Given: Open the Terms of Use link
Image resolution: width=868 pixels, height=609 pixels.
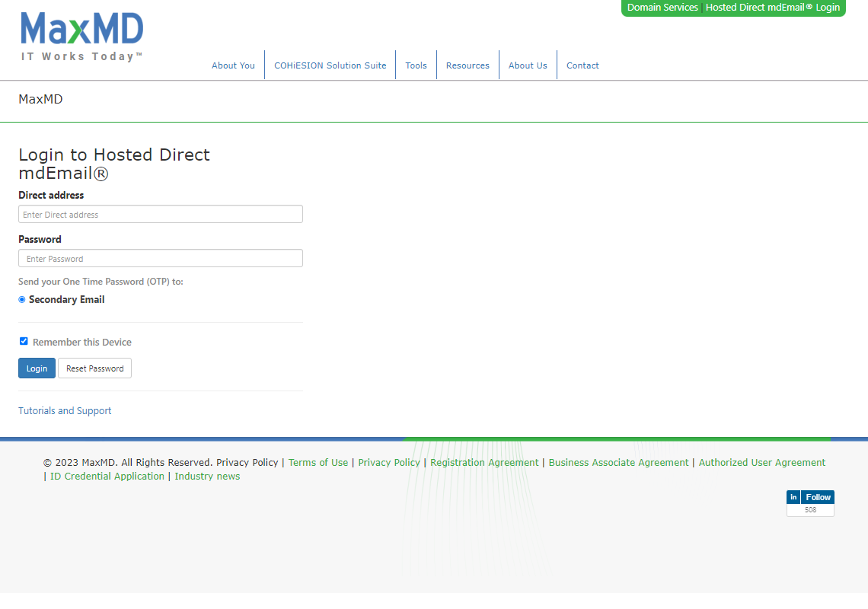Looking at the screenshot, I should (x=318, y=463).
